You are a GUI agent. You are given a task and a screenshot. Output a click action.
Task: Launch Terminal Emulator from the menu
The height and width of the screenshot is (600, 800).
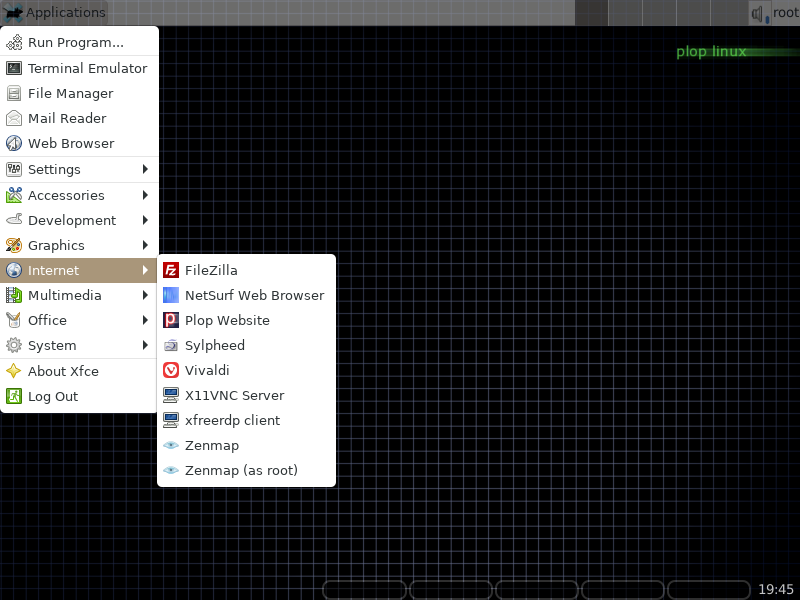(x=79, y=68)
